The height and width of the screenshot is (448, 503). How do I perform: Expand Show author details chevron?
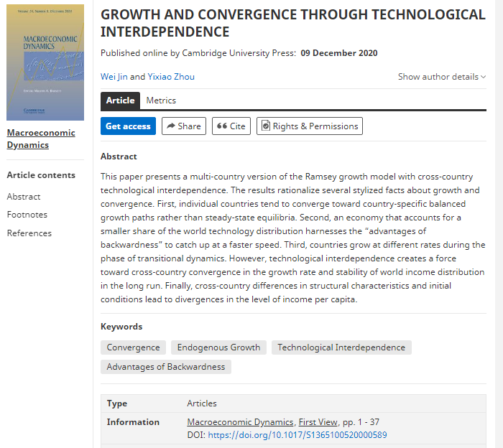click(x=483, y=78)
